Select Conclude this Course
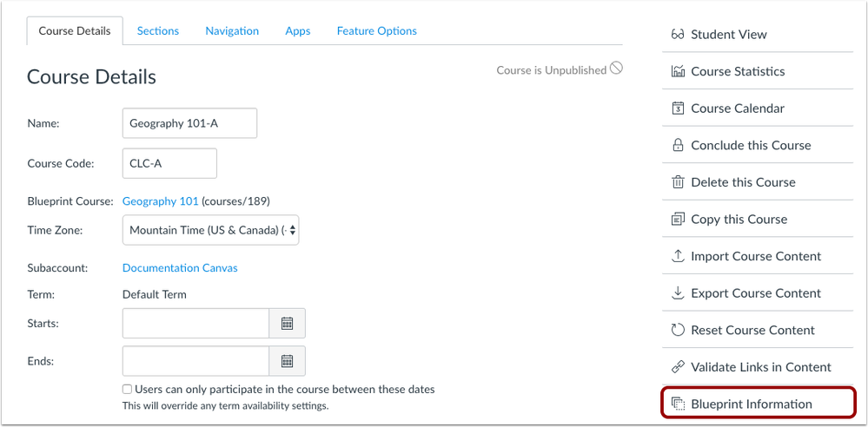868x427 pixels. coord(758,146)
